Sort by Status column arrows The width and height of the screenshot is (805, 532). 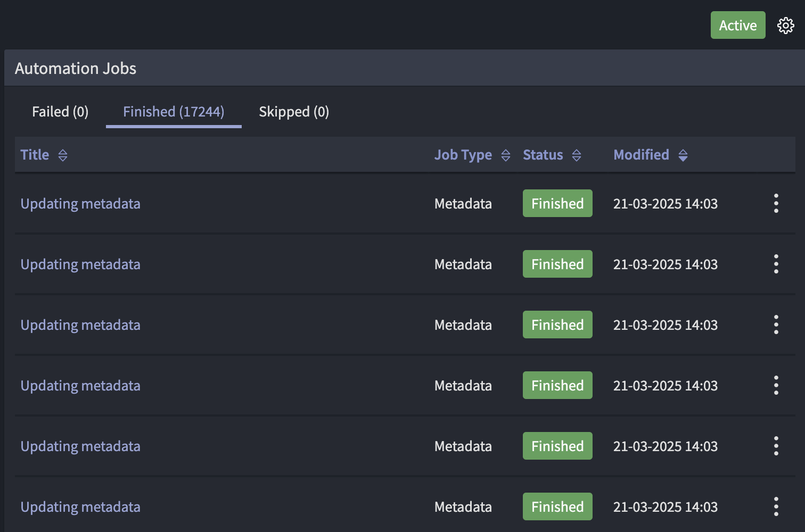click(577, 155)
